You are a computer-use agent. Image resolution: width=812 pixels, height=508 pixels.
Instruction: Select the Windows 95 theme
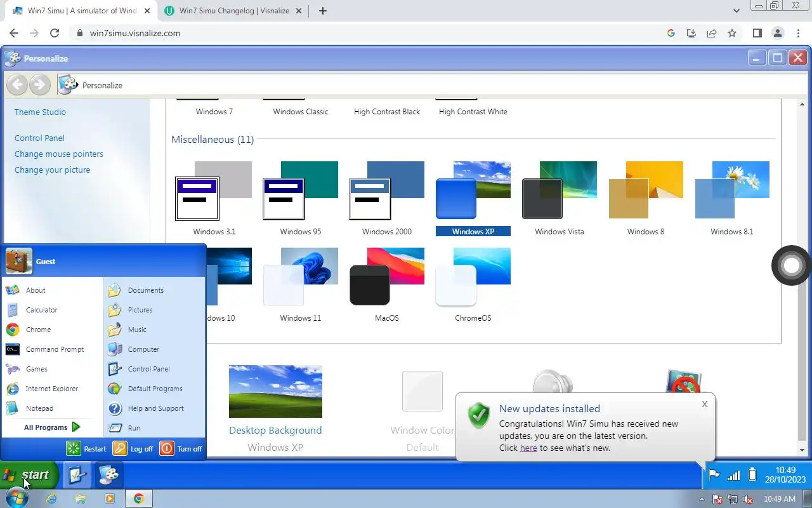[x=300, y=199]
